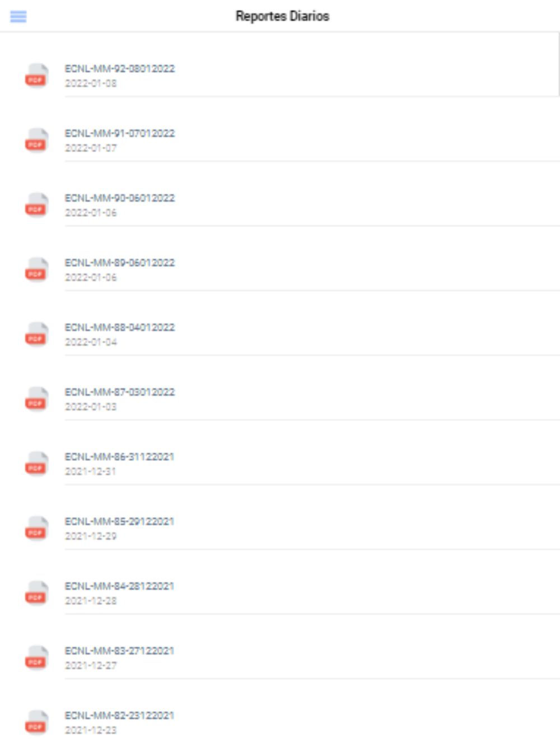Open the hamburger menu icon
Image resolution: width=560 pixels, height=747 pixels.
point(18,16)
